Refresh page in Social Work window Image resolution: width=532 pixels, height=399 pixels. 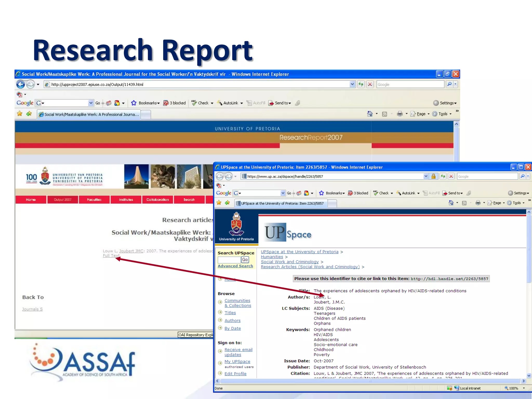pyautogui.click(x=361, y=84)
